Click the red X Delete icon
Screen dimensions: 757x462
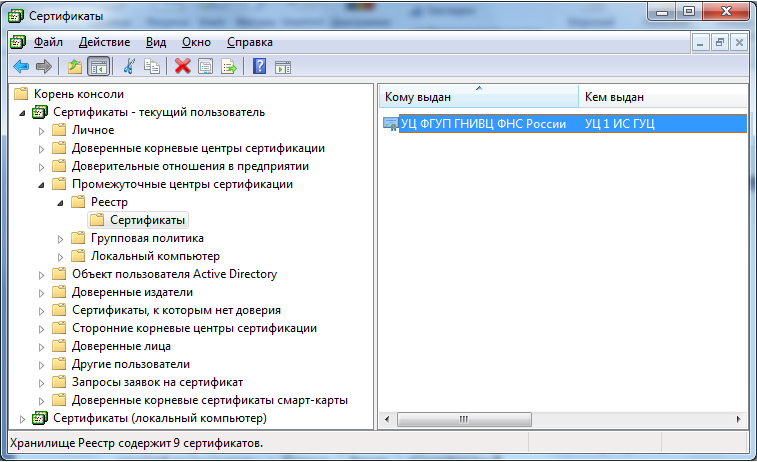click(182, 67)
